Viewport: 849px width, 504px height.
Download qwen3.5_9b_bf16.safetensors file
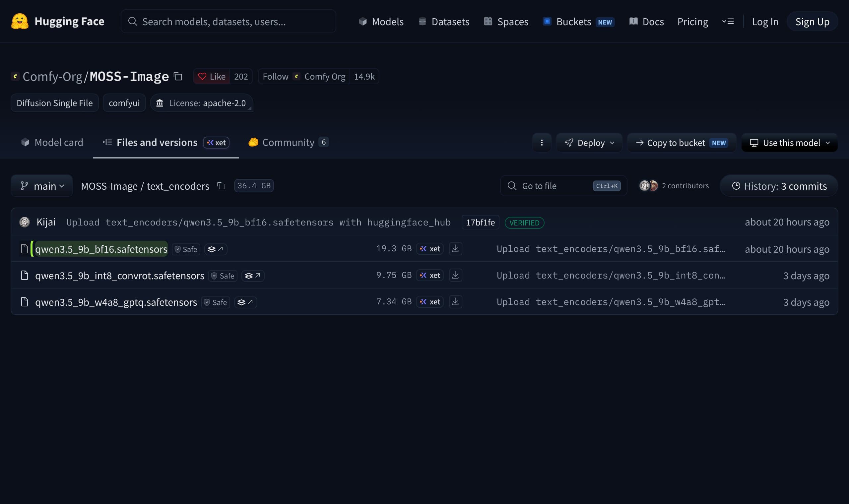click(455, 249)
